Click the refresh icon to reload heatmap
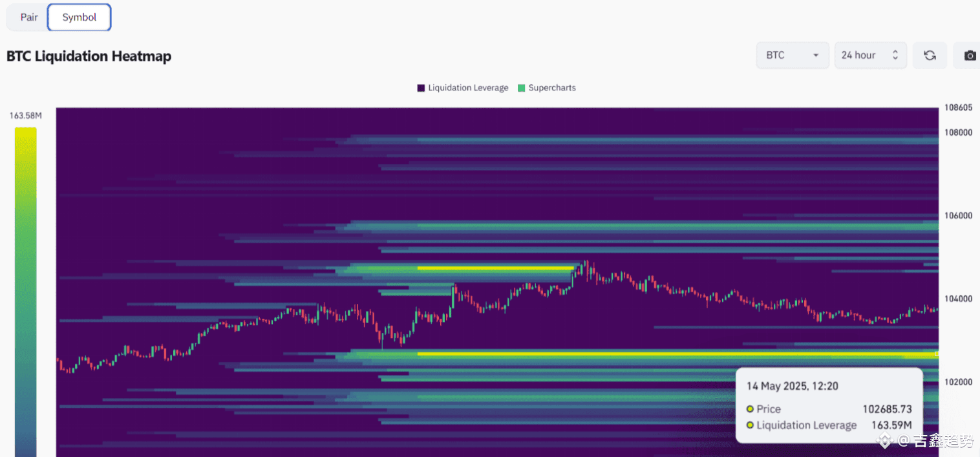The image size is (980, 457). [x=930, y=55]
